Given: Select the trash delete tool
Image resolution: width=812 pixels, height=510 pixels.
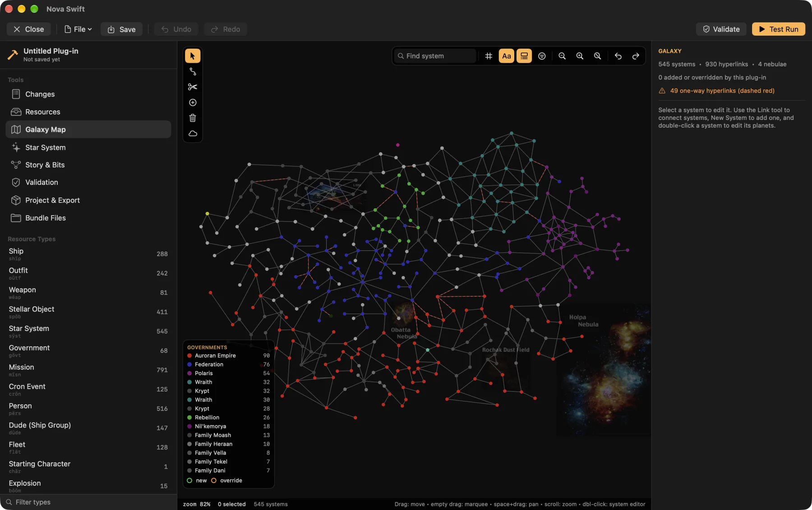Looking at the screenshot, I should tap(193, 118).
